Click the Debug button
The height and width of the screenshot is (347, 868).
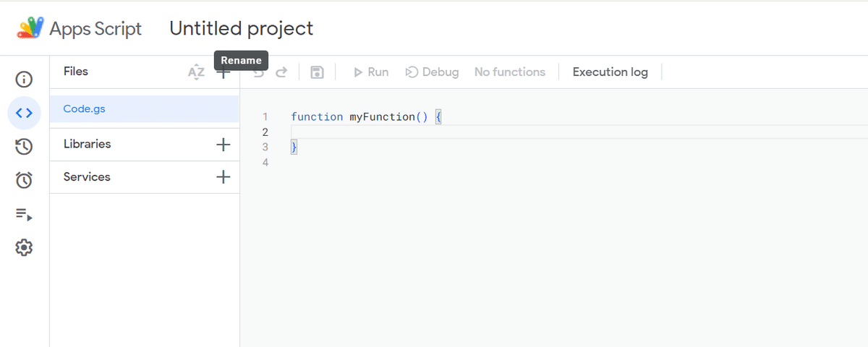pos(432,72)
